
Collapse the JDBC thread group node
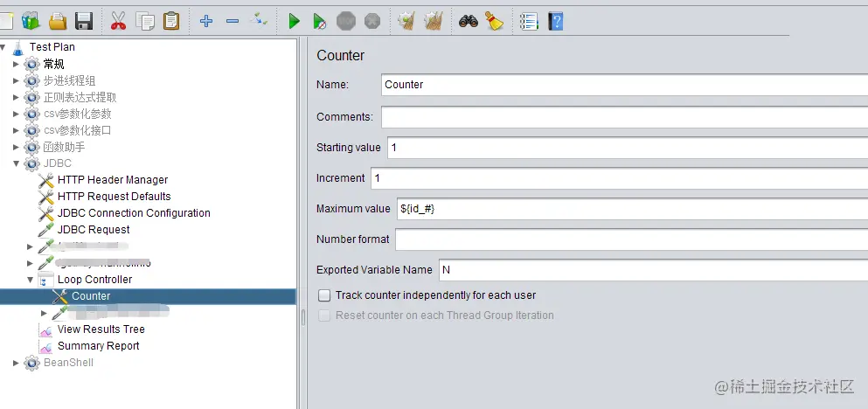(16, 163)
